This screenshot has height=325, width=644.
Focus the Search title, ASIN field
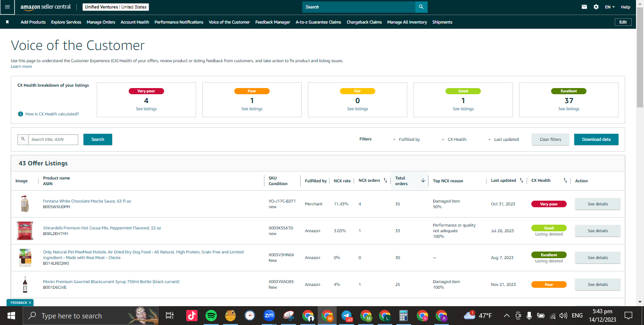coord(53,139)
